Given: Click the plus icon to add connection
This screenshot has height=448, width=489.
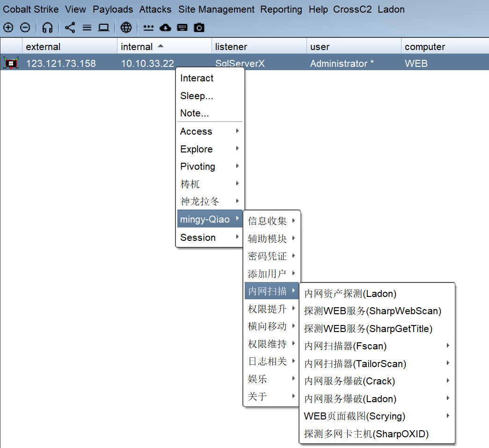Looking at the screenshot, I should [8, 28].
